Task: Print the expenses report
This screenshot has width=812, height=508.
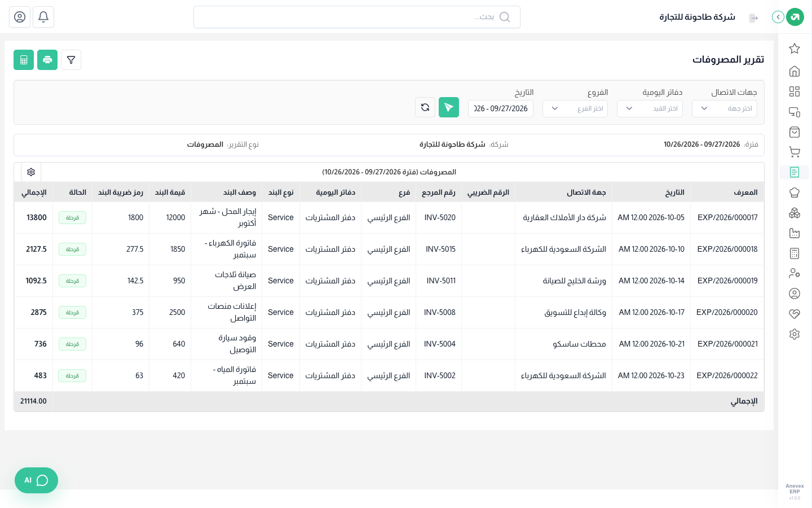Action: pyautogui.click(x=47, y=60)
